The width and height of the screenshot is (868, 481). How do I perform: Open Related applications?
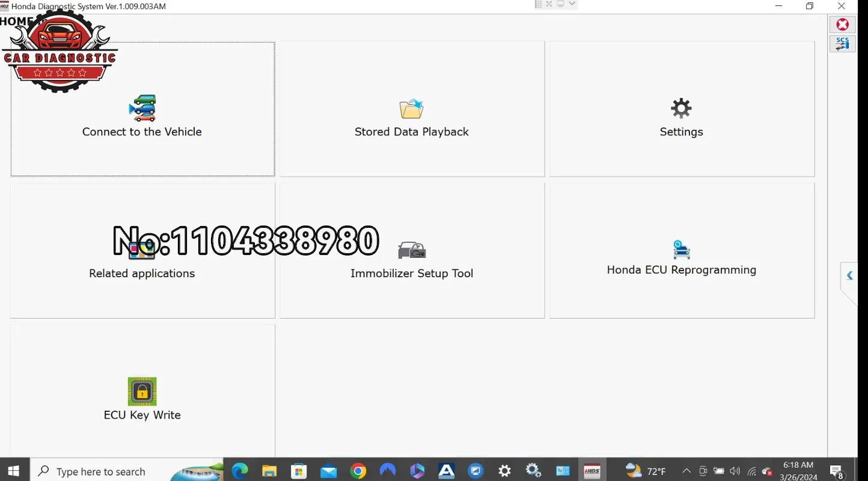[142, 251]
